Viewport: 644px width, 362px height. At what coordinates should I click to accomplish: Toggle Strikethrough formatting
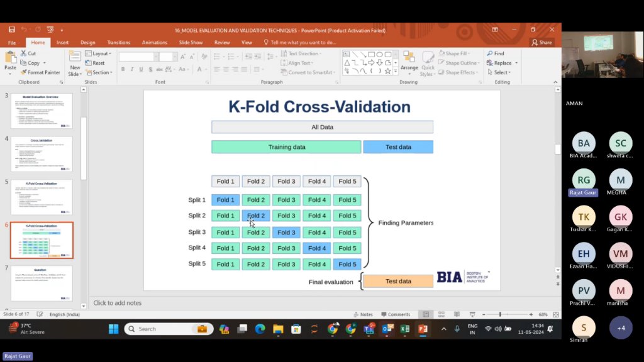(159, 69)
